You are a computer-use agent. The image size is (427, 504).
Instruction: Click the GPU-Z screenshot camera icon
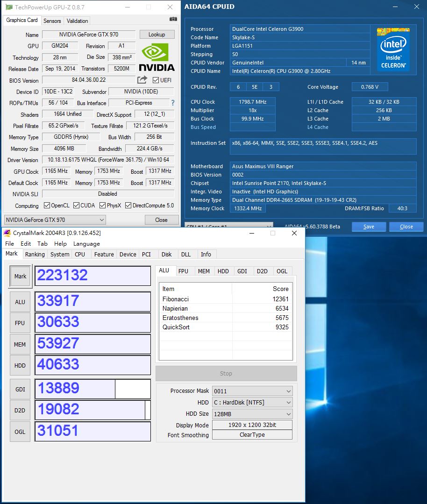[173, 19]
